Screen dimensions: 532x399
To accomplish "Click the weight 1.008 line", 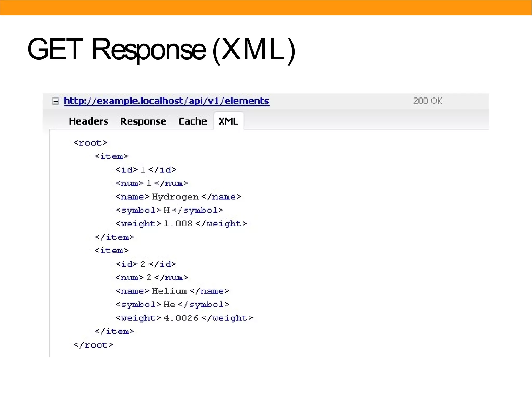I will pyautogui.click(x=181, y=224).
